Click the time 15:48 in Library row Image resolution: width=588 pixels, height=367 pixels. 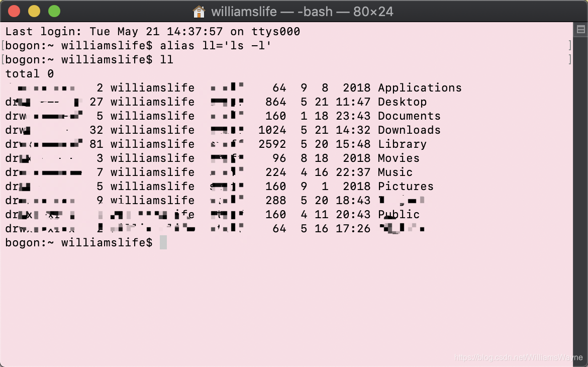tap(353, 144)
